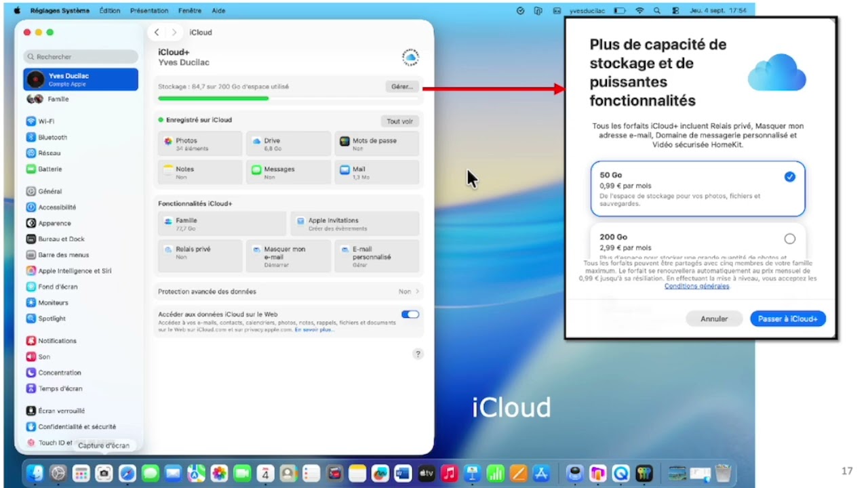The height and width of the screenshot is (488, 868).
Task: Toggle Accéder aux données iCloud sur le Web
Action: point(410,314)
